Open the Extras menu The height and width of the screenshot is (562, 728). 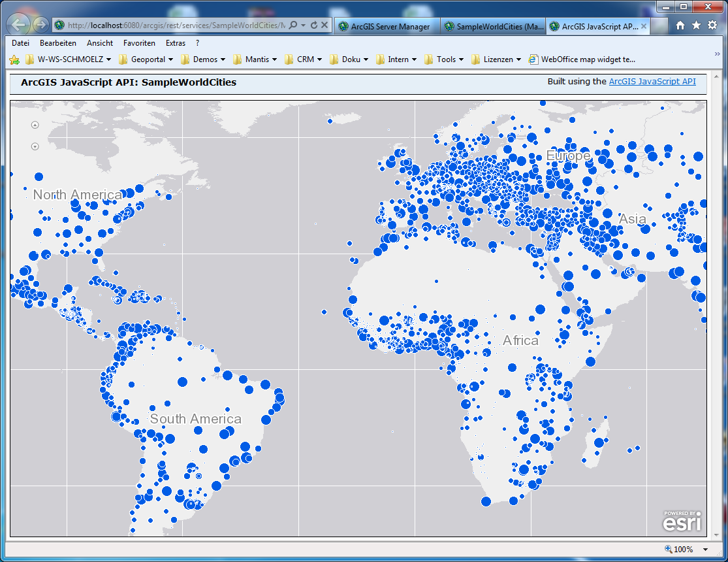tap(175, 42)
